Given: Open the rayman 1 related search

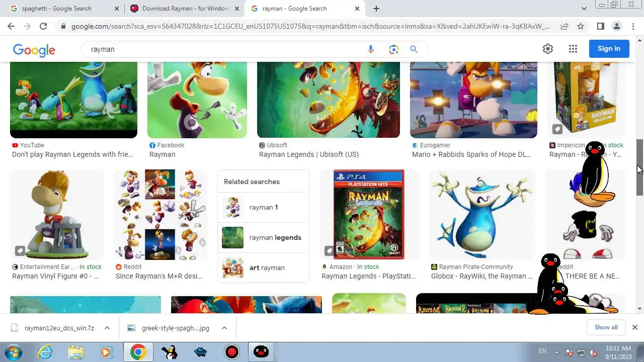Looking at the screenshot, I should pos(264,207).
